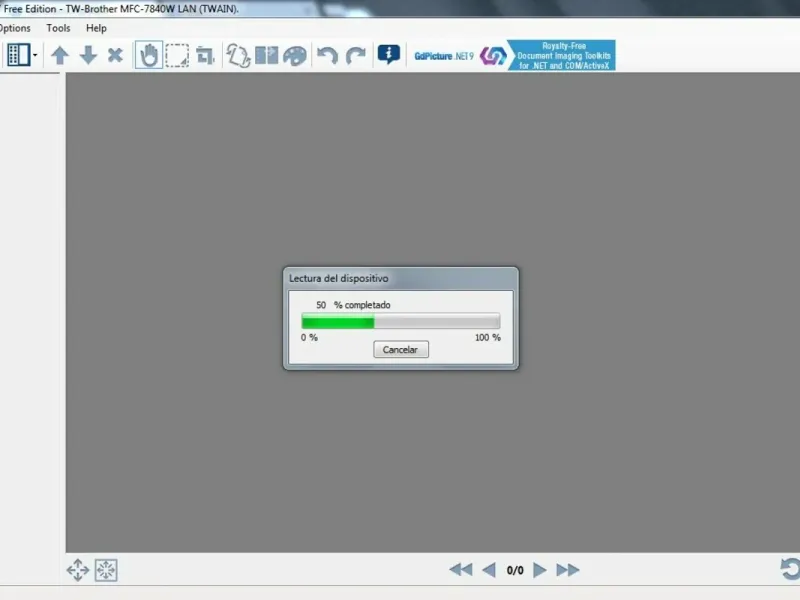800x600 pixels.
Task: Delete page using the X icon
Action: (115, 55)
